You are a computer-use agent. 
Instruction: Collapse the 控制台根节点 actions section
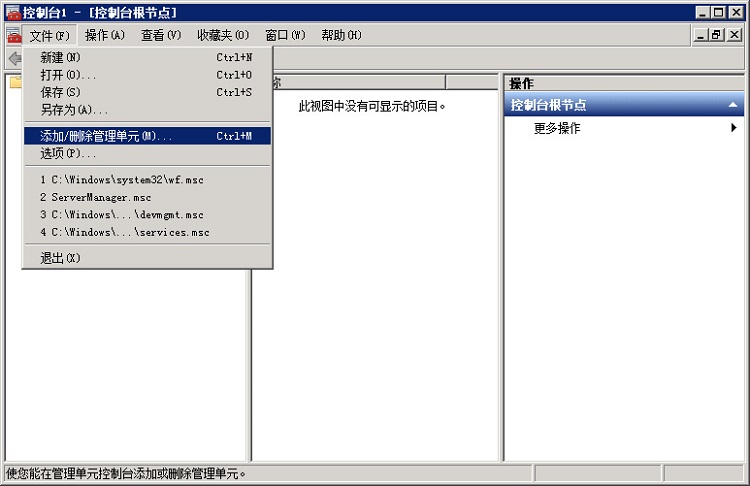tap(732, 105)
